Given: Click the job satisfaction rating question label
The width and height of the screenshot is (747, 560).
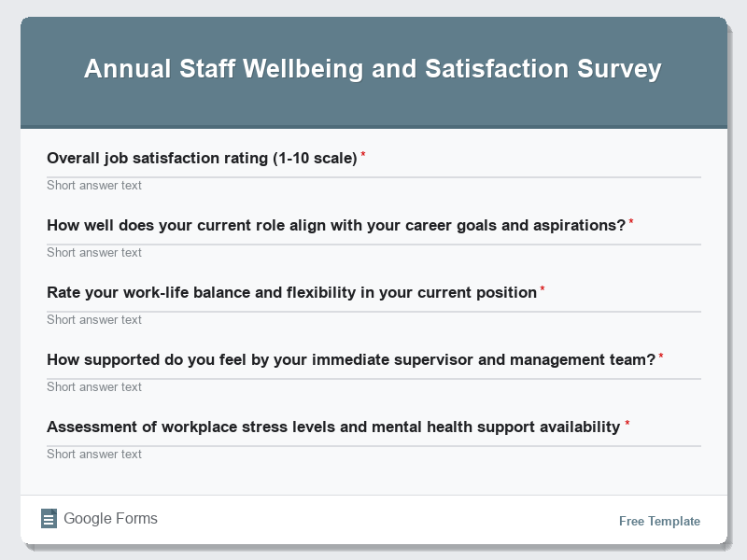Looking at the screenshot, I should (202, 158).
